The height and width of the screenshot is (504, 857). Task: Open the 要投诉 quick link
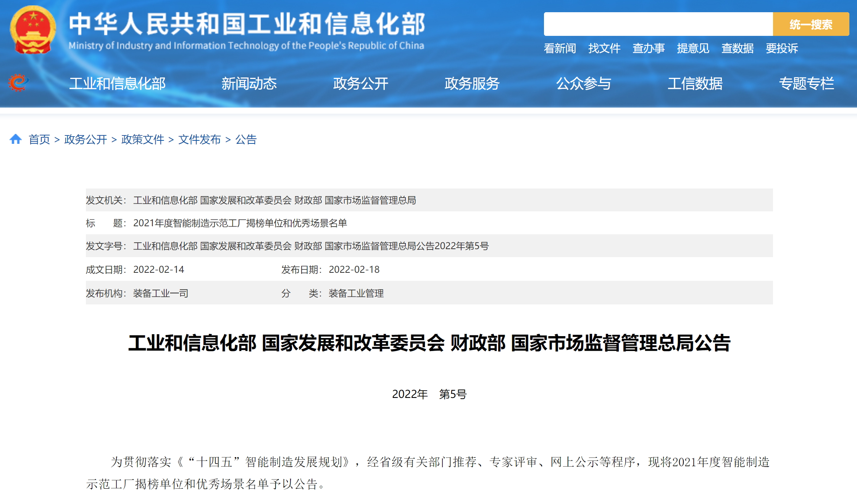pyautogui.click(x=782, y=48)
